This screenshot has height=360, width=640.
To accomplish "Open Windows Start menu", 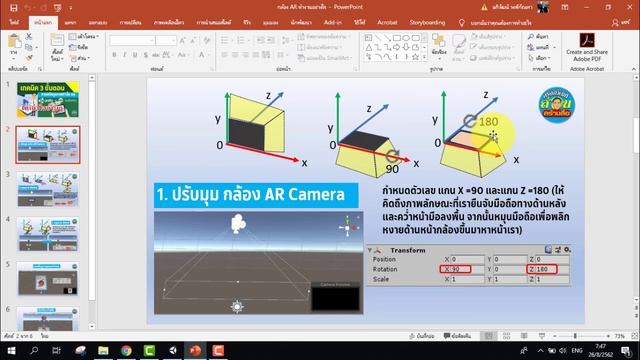I will point(11,351).
